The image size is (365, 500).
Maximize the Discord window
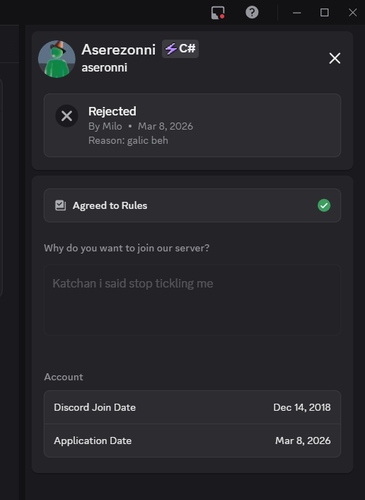[324, 13]
